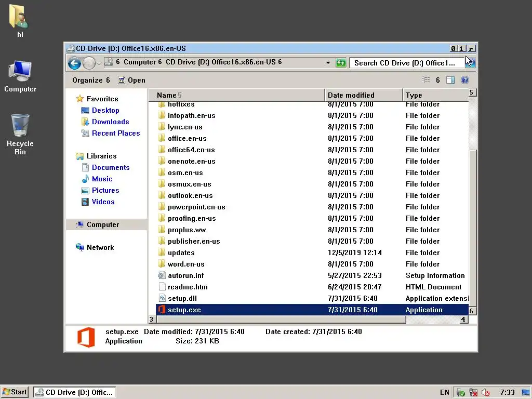Select the readme.htm file icon
This screenshot has height=399, width=532.
coord(162,287)
